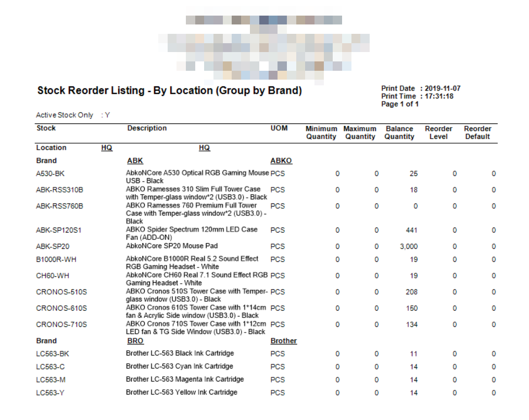Click the Brother LC-563 Magenta Ink Cartridge description
The image size is (529, 420).
[x=185, y=379]
